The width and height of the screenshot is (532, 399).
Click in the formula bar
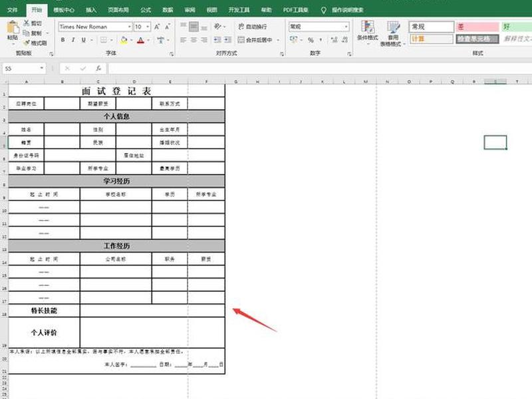319,68
